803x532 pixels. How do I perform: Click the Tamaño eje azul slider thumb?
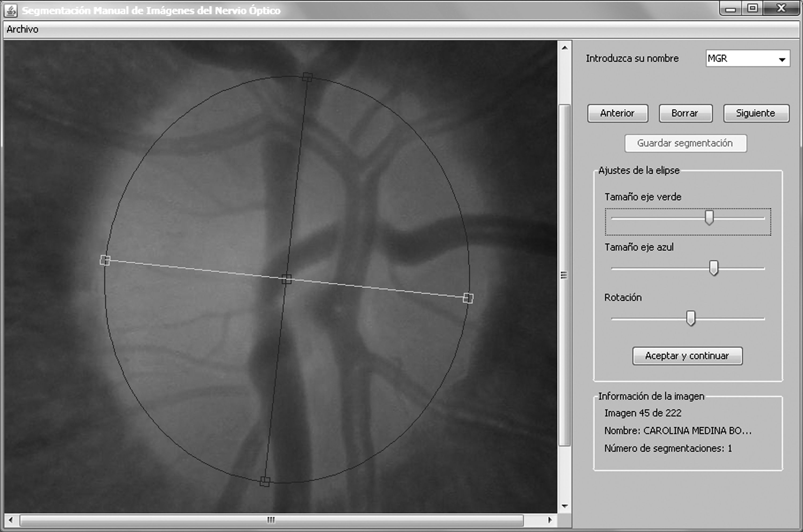pos(714,268)
